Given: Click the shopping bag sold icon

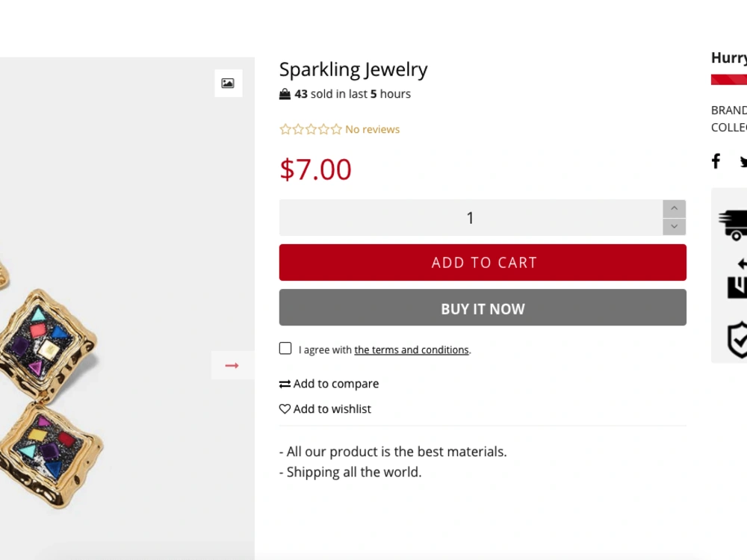Looking at the screenshot, I should pos(285,94).
